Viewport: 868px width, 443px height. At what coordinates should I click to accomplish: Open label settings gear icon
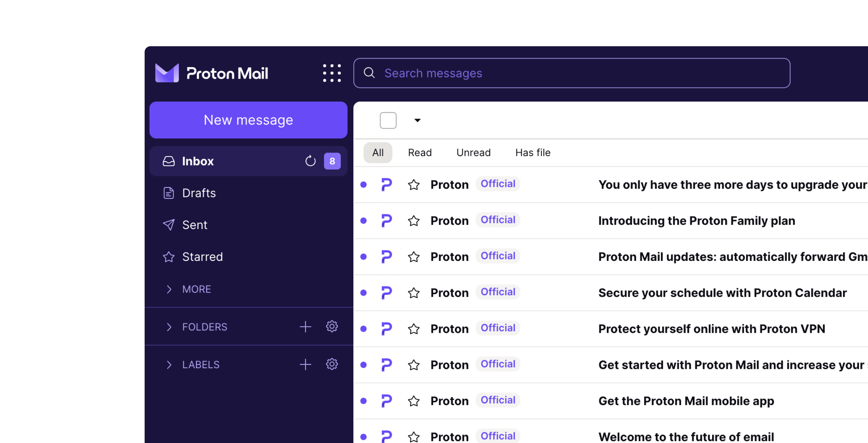click(x=332, y=364)
